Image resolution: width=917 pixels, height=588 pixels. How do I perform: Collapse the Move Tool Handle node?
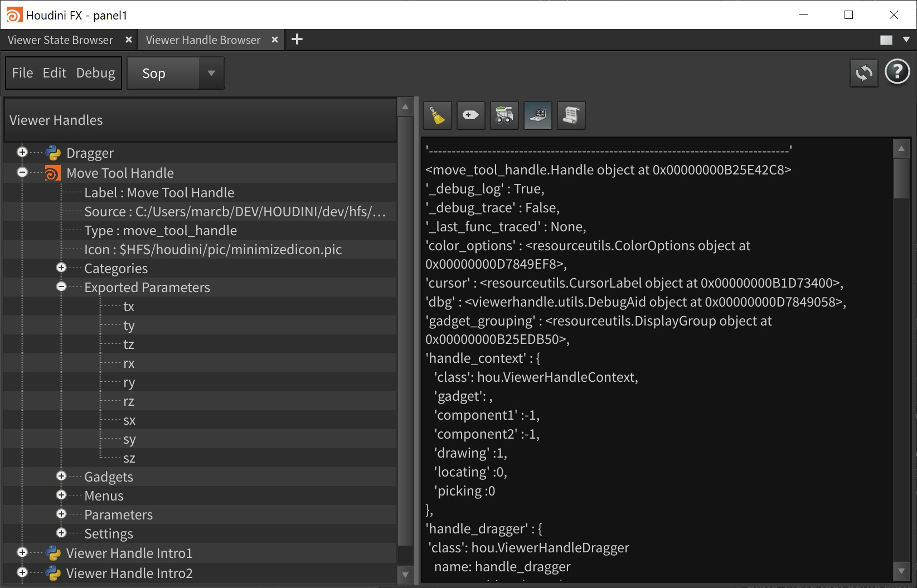(22, 173)
